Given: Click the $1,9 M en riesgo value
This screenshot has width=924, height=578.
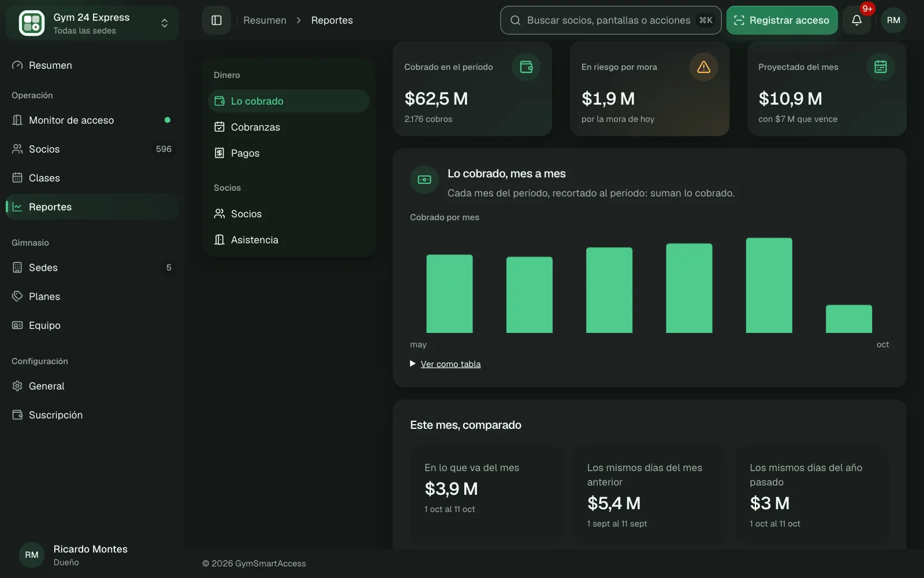Looking at the screenshot, I should click(608, 99).
